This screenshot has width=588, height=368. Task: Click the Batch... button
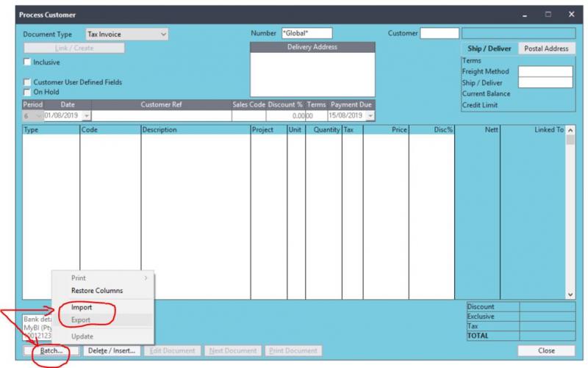[50, 351]
